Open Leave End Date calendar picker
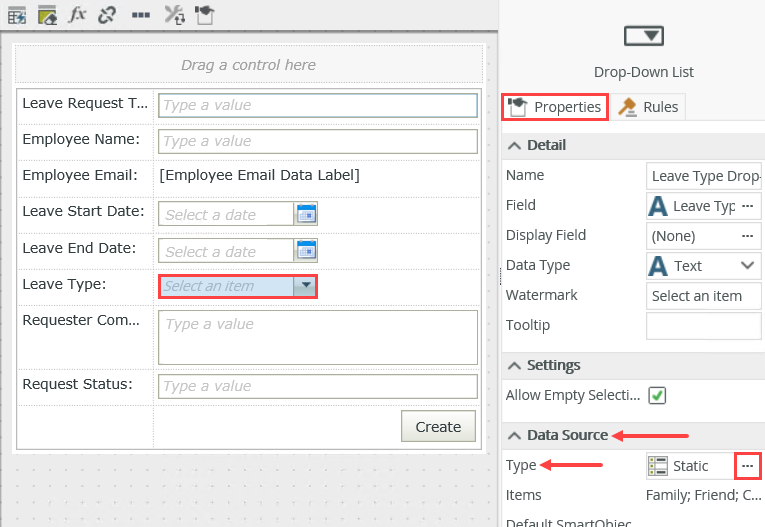 pos(306,250)
